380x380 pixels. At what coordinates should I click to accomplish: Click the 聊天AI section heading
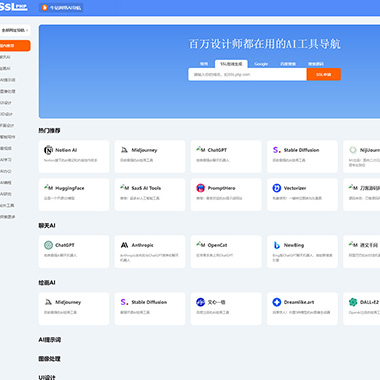point(47,225)
